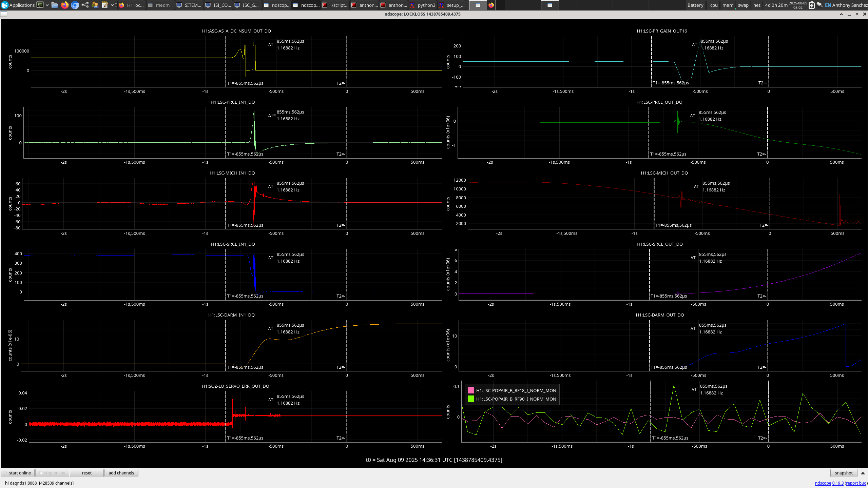Open the file manager folder icon
868x488 pixels.
coord(55,5)
